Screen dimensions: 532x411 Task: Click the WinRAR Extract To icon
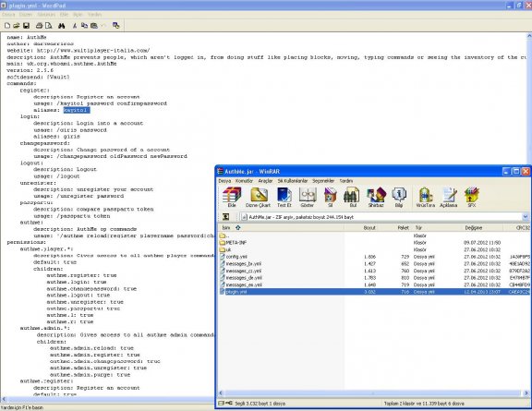[259, 196]
